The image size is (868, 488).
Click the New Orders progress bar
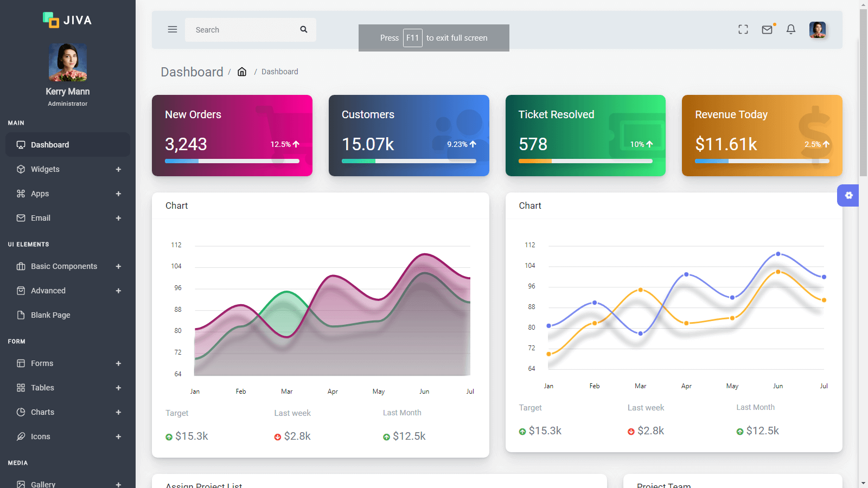[232, 161]
